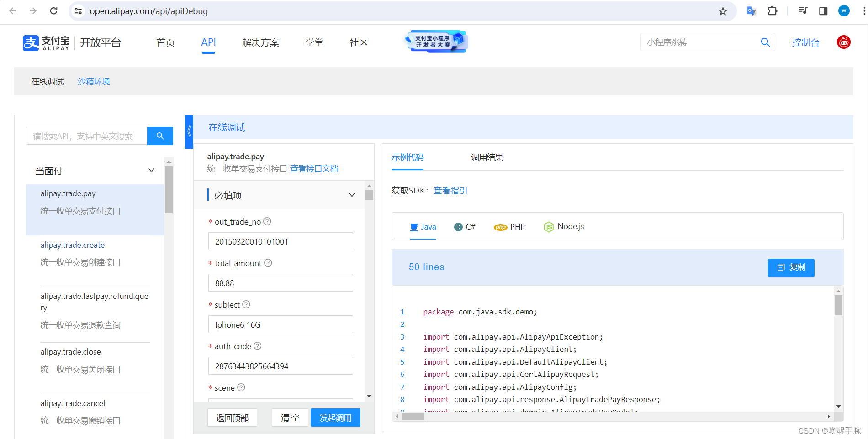Click the red promo icon at top right
The width and height of the screenshot is (868, 439).
844,42
